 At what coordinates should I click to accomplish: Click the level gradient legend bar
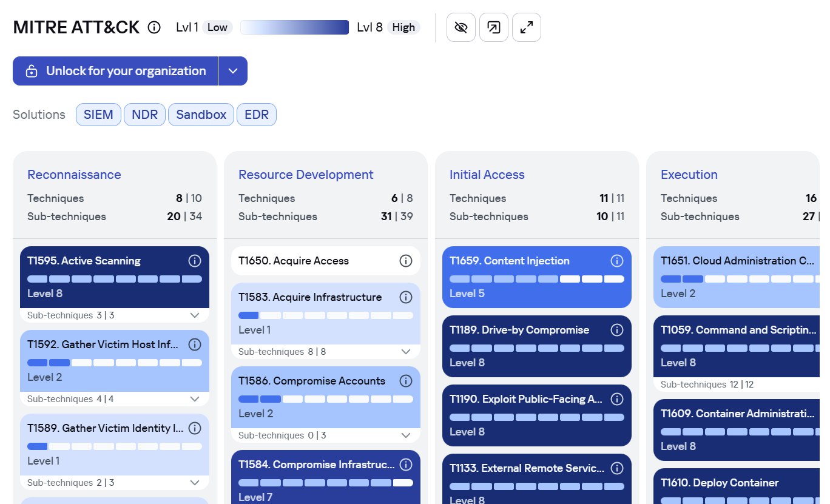pyautogui.click(x=294, y=27)
